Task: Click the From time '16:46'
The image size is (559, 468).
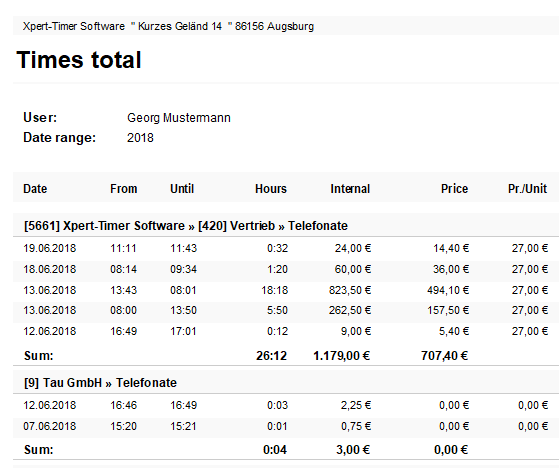Action: (123, 405)
